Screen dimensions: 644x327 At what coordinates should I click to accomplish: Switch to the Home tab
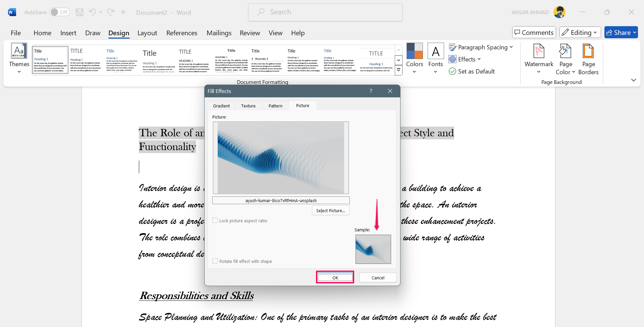pyautogui.click(x=42, y=33)
